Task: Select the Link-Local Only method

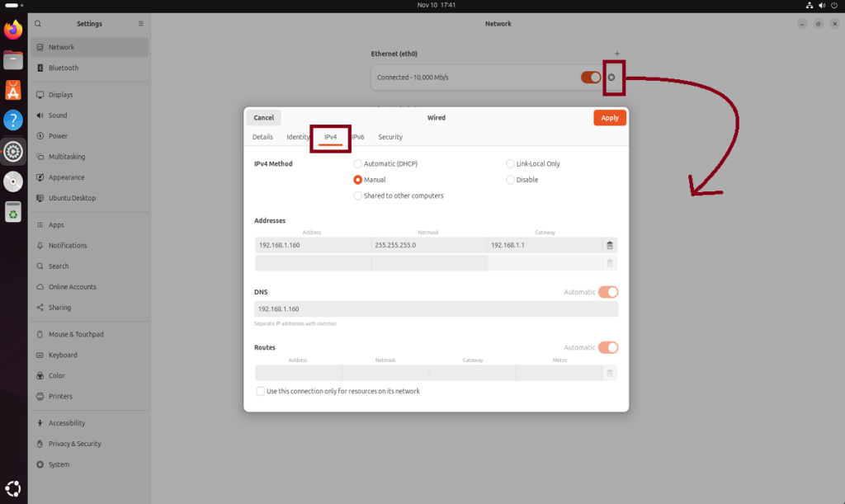Action: 510,164
